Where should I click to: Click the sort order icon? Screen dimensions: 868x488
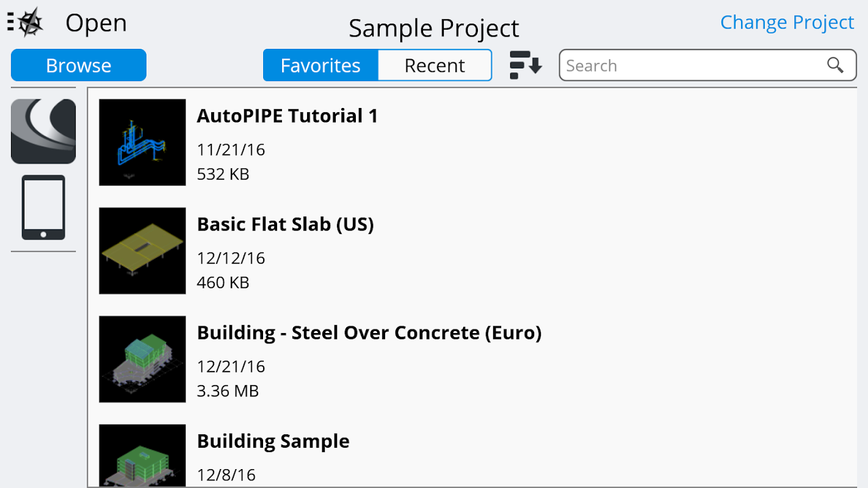point(526,65)
